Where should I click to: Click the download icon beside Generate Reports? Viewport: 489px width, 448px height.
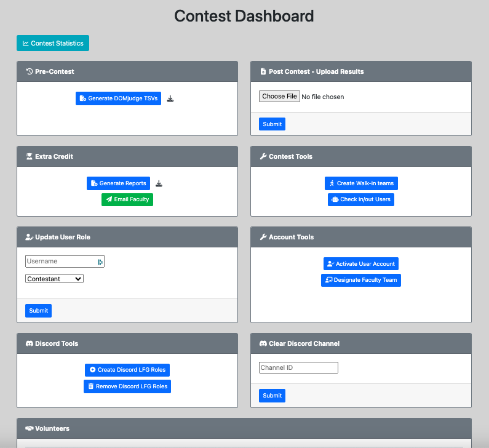click(159, 183)
